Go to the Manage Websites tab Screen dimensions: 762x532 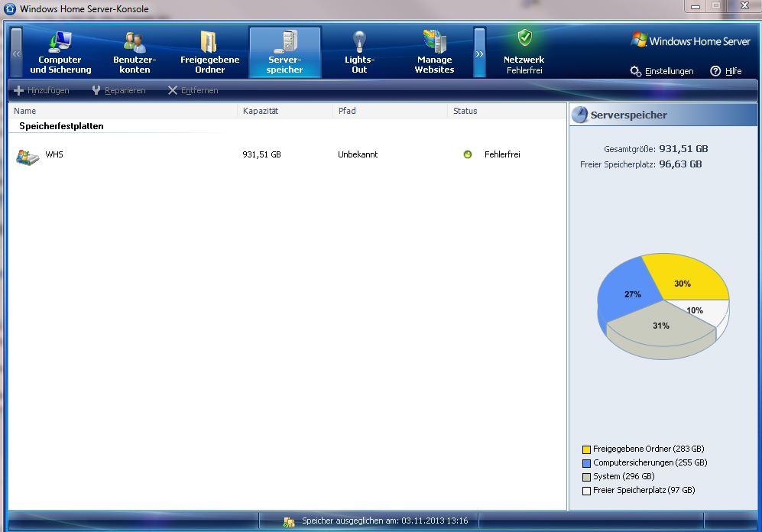pos(434,52)
